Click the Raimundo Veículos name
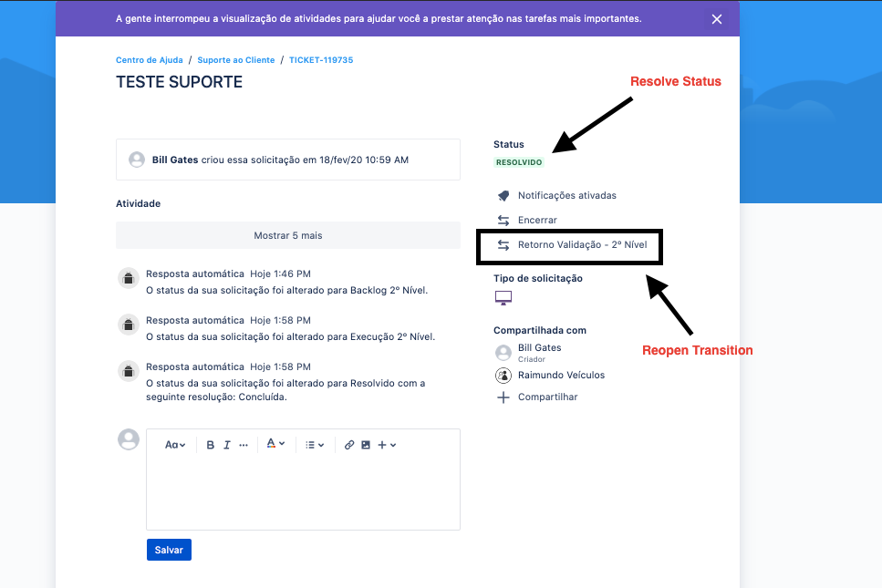Viewport: 882px width, 588px height. [x=561, y=375]
